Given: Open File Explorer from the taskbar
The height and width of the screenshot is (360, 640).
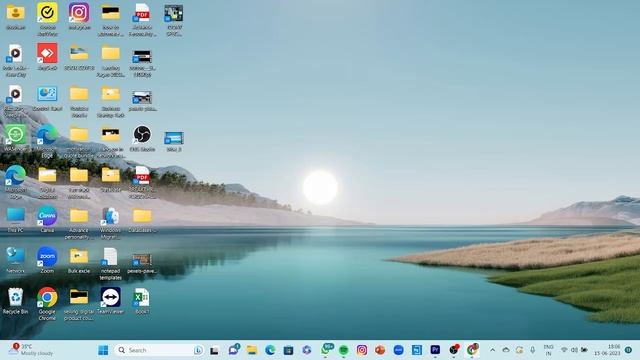Looking at the screenshot, I should pos(252,350).
